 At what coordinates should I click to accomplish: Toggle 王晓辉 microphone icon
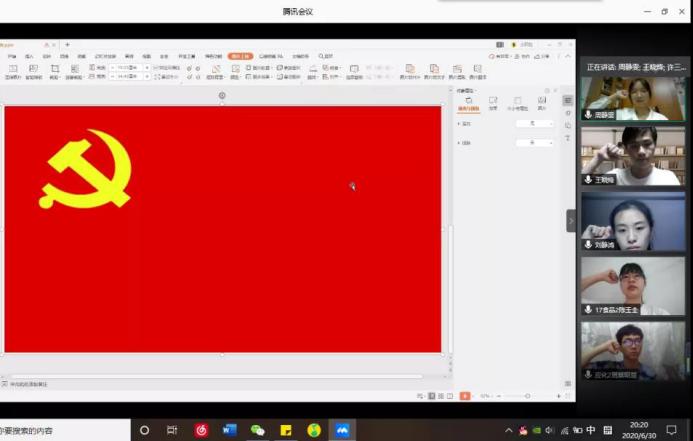[588, 180]
